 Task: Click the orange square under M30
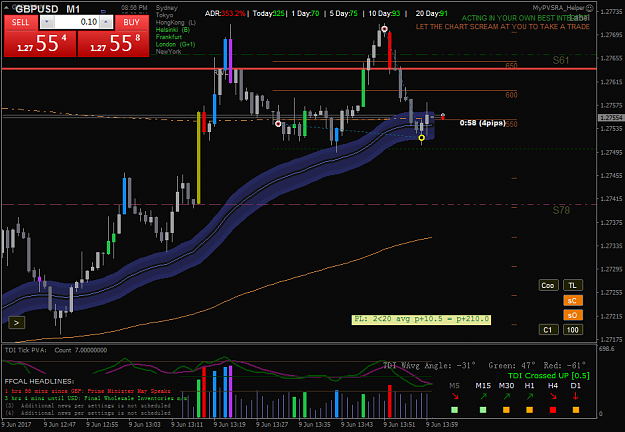[x=506, y=410]
